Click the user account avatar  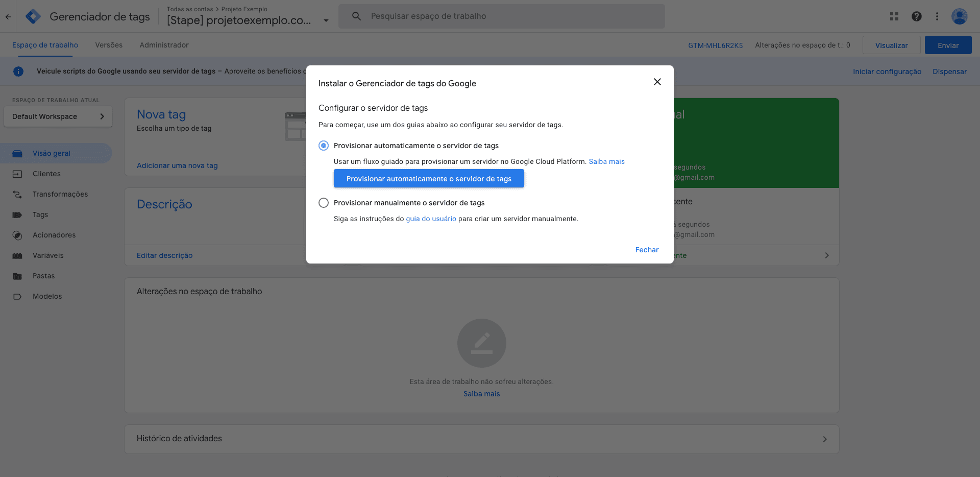960,16
